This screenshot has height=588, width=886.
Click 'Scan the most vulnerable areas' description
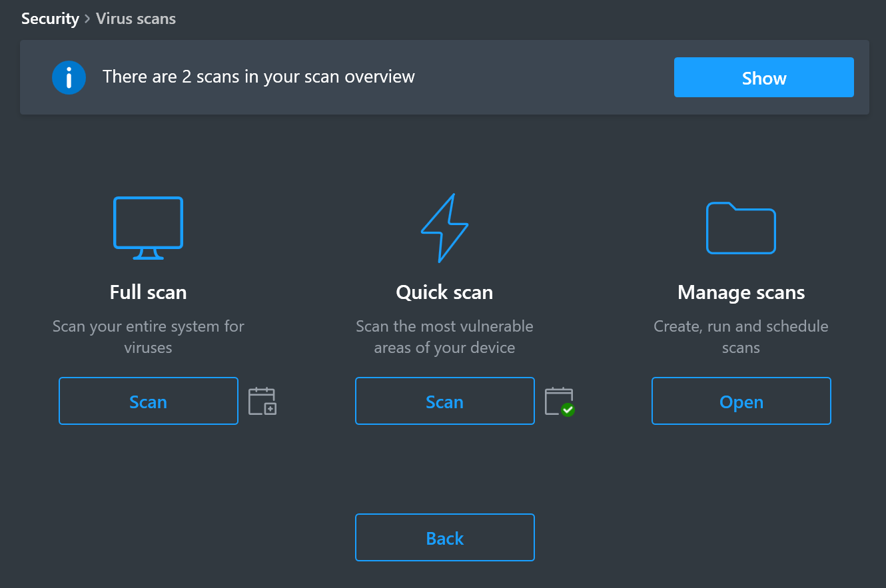[x=444, y=337]
